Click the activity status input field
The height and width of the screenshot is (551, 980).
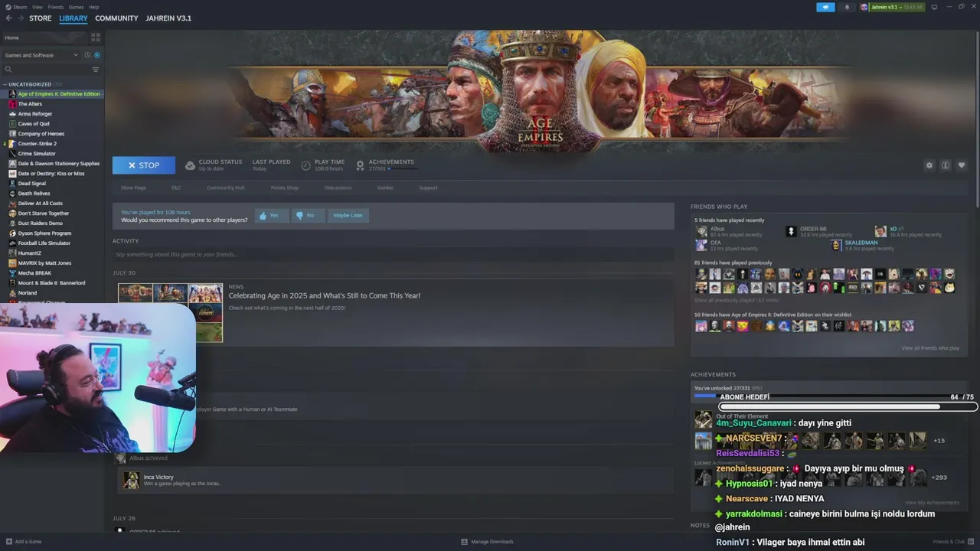tap(393, 254)
